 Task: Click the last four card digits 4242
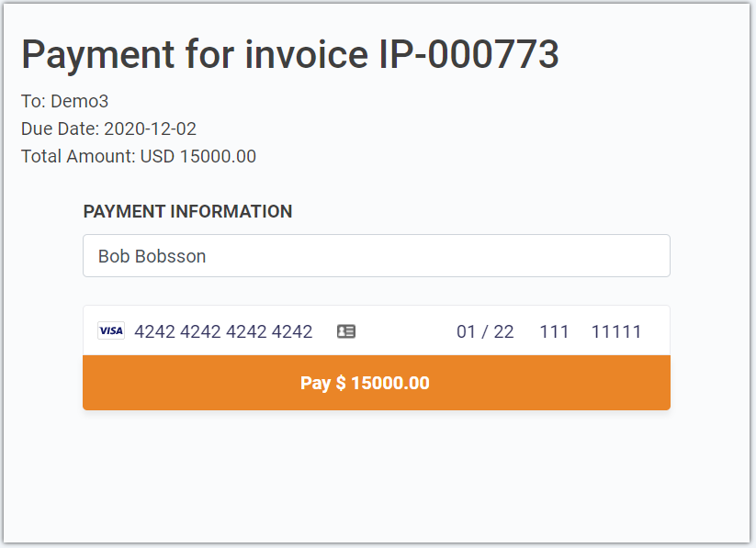point(292,331)
